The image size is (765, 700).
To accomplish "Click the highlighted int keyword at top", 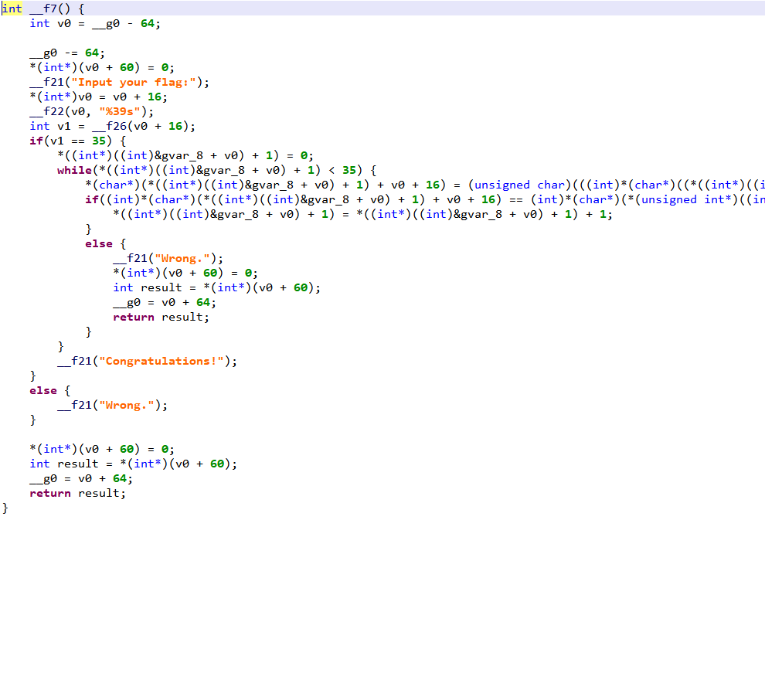I will tap(12, 8).
